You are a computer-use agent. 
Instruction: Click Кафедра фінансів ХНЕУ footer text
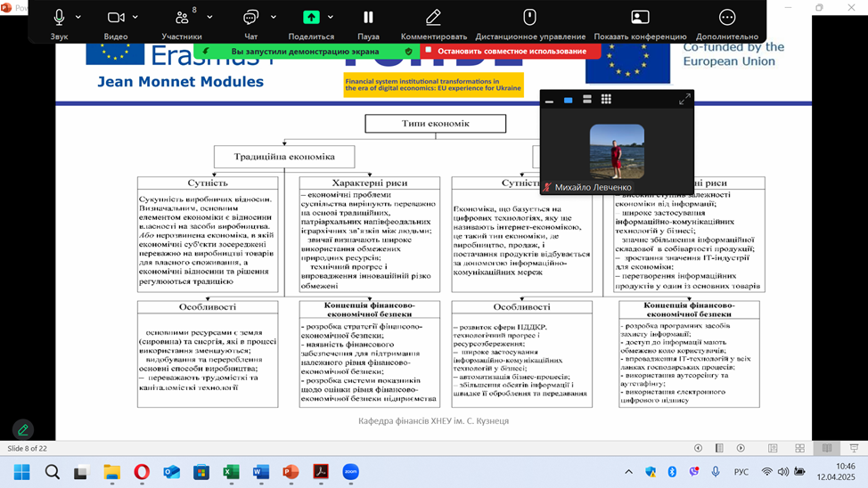pyautogui.click(x=433, y=421)
